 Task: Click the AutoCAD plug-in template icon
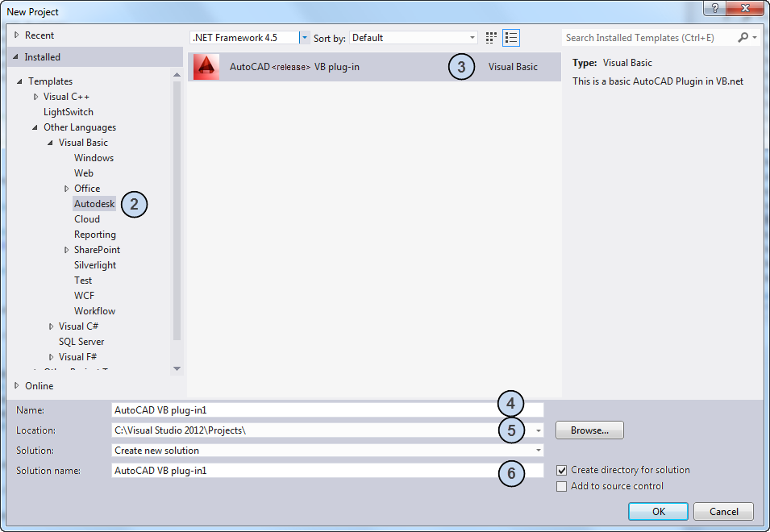click(x=206, y=67)
